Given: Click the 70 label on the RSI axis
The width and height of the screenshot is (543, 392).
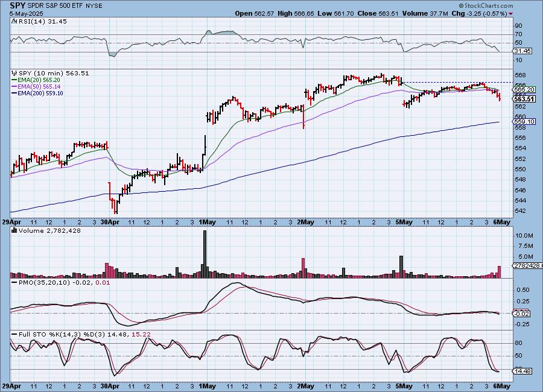Looking at the screenshot, I should [519, 34].
